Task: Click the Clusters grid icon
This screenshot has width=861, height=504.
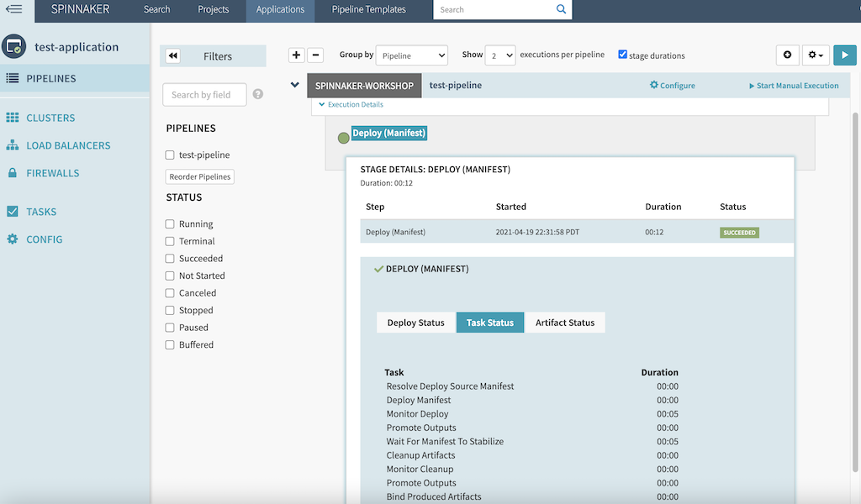Action: 12,118
